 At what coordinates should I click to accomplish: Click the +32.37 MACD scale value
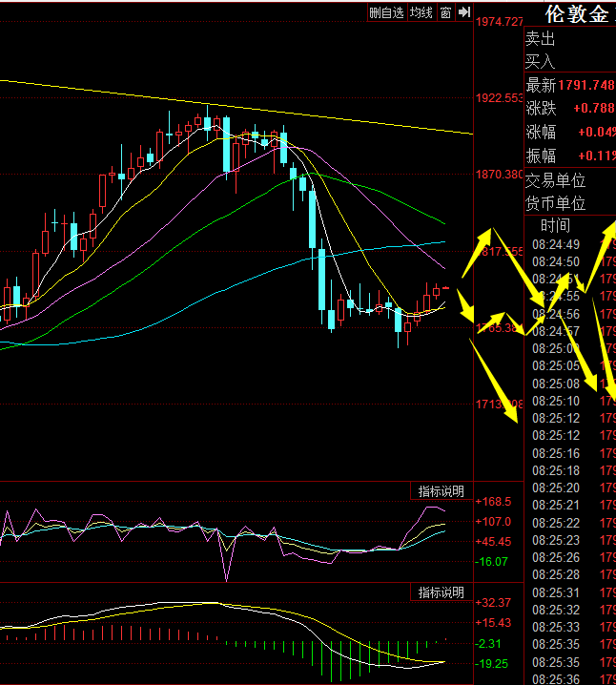tap(493, 603)
